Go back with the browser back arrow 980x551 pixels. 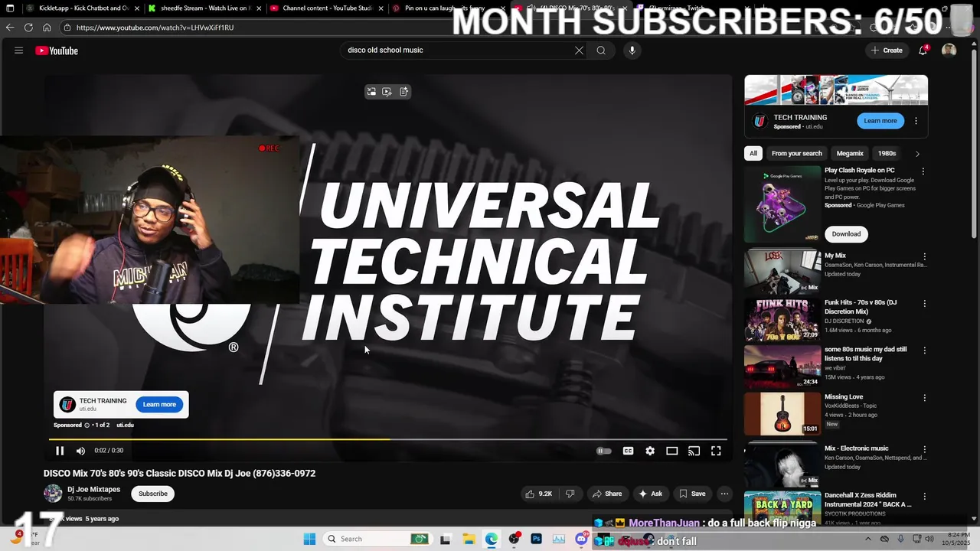pos(9,27)
